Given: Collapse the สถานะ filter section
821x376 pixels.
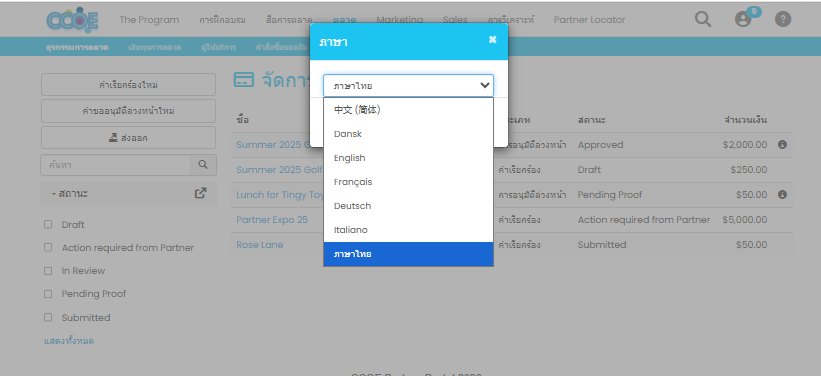Looking at the screenshot, I should [70, 194].
